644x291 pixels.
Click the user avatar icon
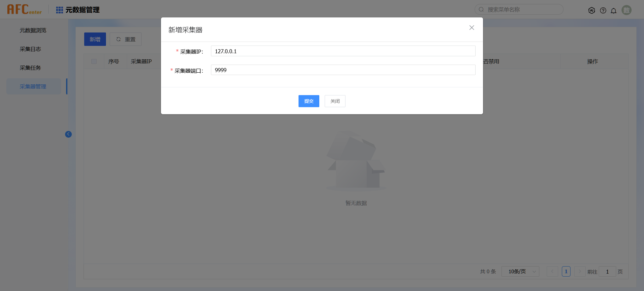point(626,10)
